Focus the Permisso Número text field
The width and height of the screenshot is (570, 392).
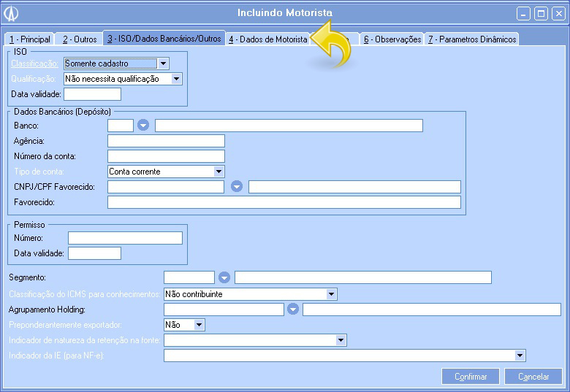point(125,238)
